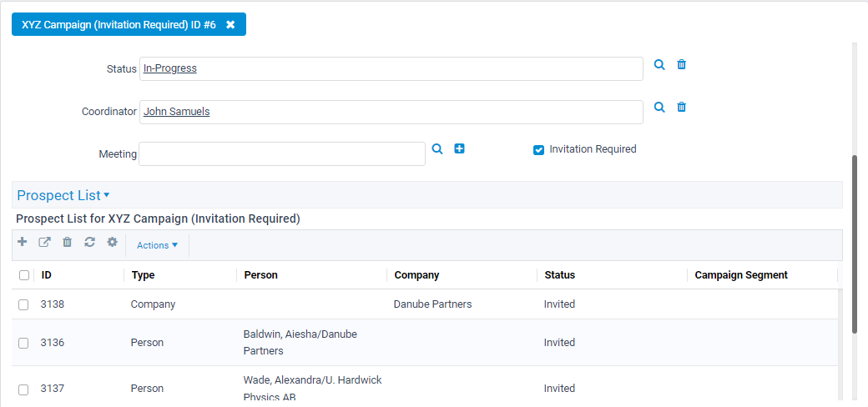868x407 pixels.
Task: Add a new prospect with plus toolbar icon
Action: [23, 242]
